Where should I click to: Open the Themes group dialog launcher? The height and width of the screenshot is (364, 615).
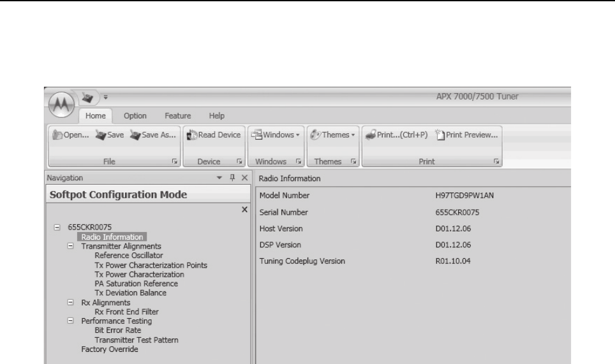[353, 161]
